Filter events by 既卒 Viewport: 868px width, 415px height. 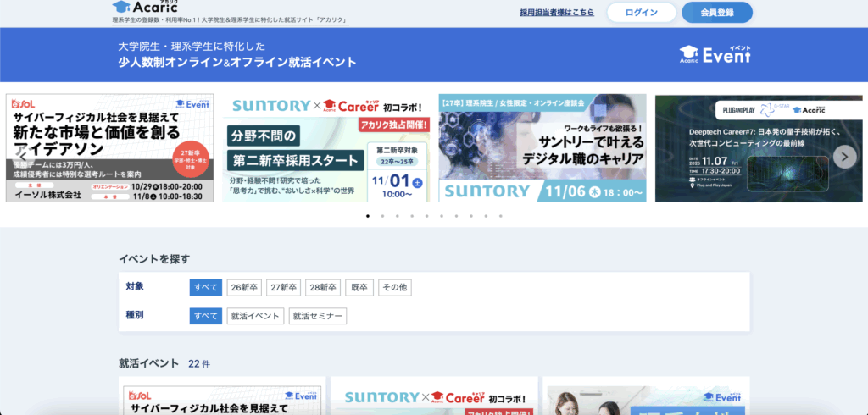tap(359, 288)
